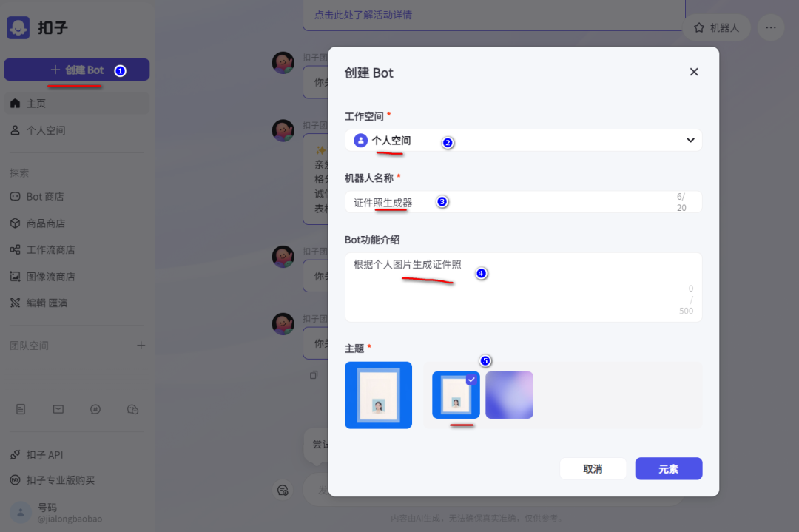This screenshot has height=532, width=799.
Task: Open 个人空间 in the sidebar
Action: point(76,130)
